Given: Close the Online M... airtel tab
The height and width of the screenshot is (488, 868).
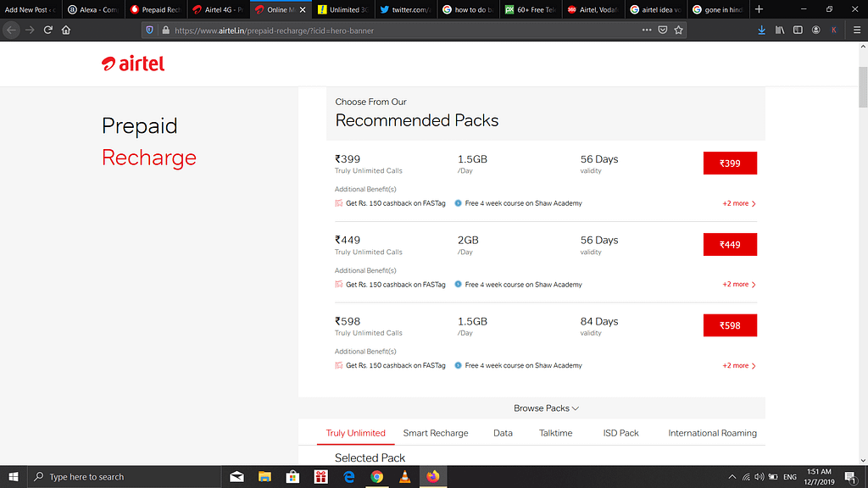Looking at the screenshot, I should pyautogui.click(x=303, y=9).
